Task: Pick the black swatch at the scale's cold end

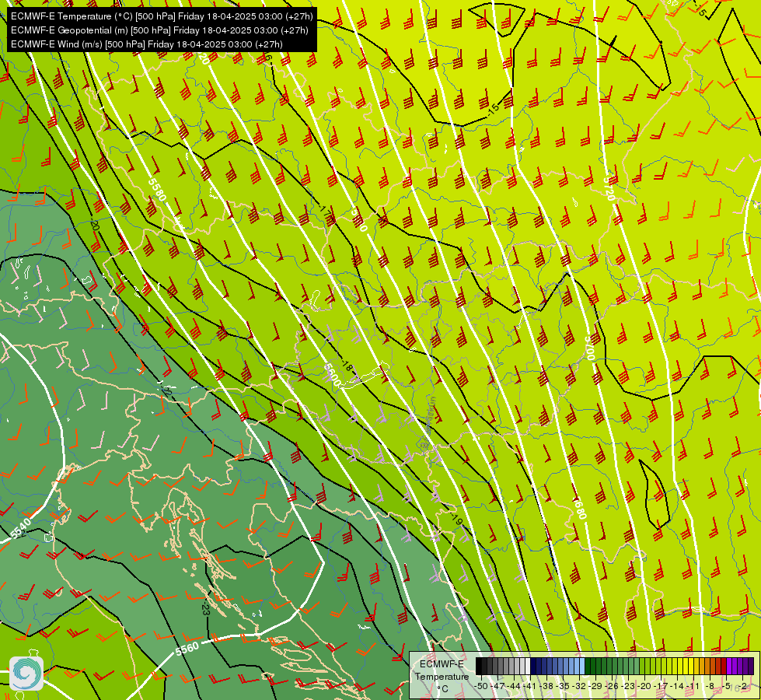Action: [x=479, y=666]
